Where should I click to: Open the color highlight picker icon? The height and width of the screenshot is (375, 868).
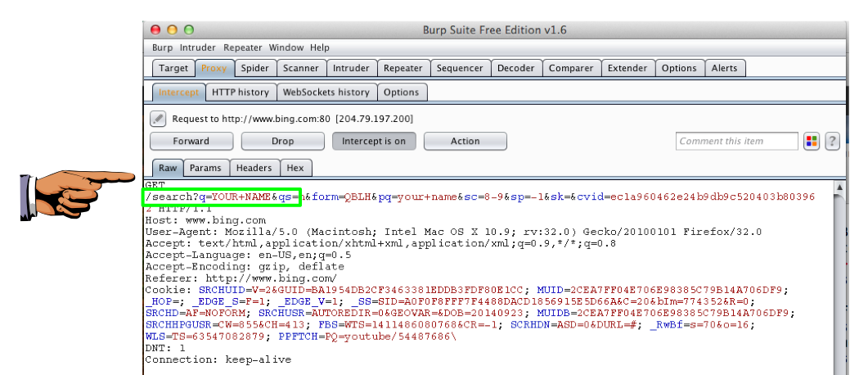click(812, 142)
